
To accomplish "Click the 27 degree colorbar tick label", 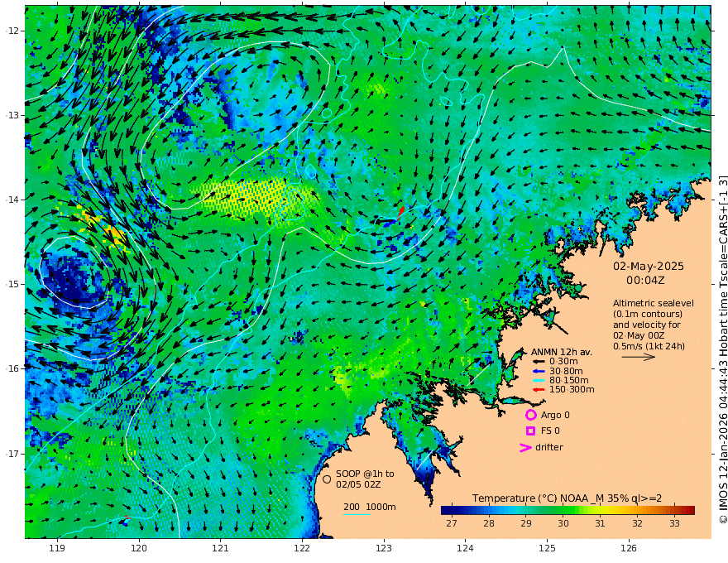I will [x=451, y=523].
